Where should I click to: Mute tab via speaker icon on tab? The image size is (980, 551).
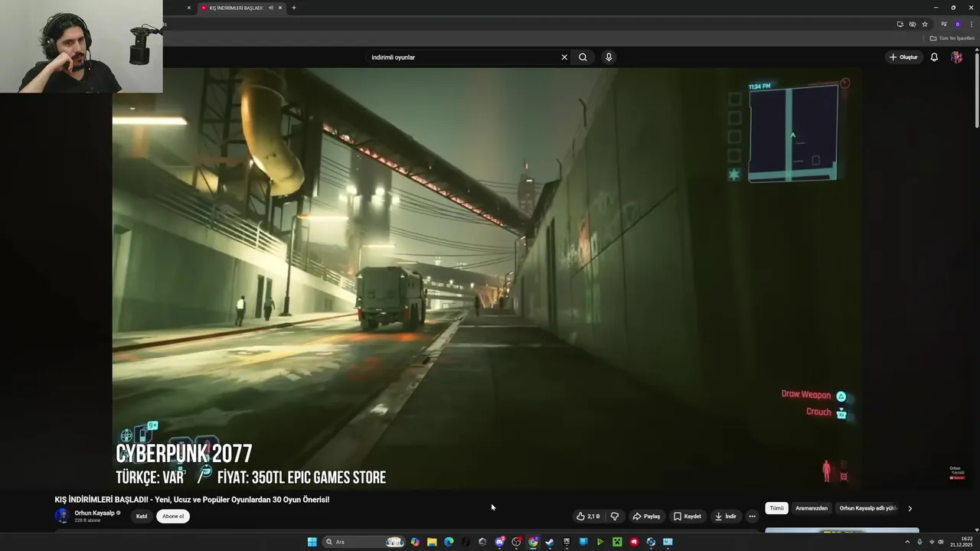270,8
